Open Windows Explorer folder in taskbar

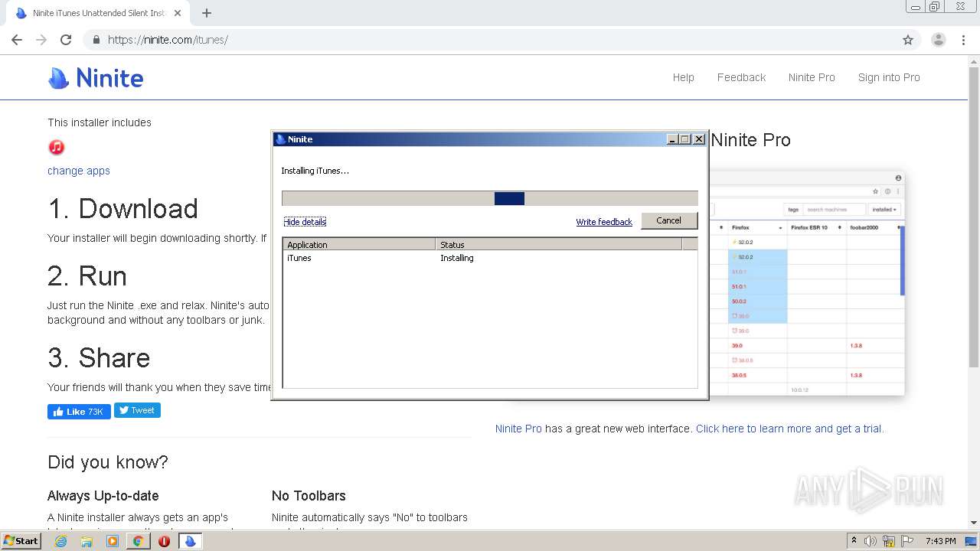[x=87, y=541]
